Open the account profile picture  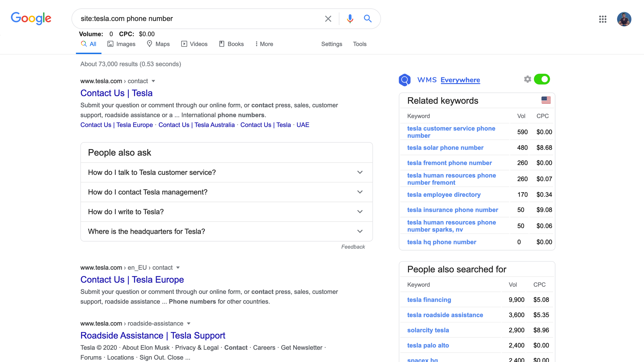624,19
